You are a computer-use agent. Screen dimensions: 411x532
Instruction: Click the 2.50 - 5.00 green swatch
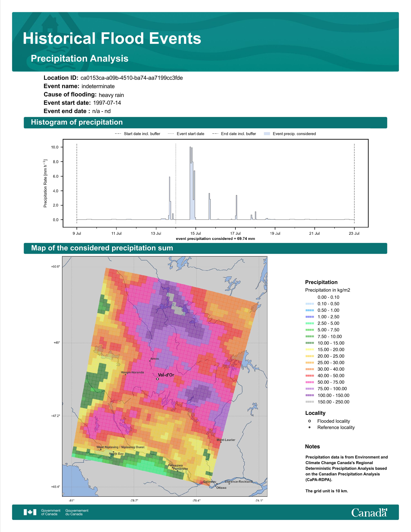pos(309,323)
